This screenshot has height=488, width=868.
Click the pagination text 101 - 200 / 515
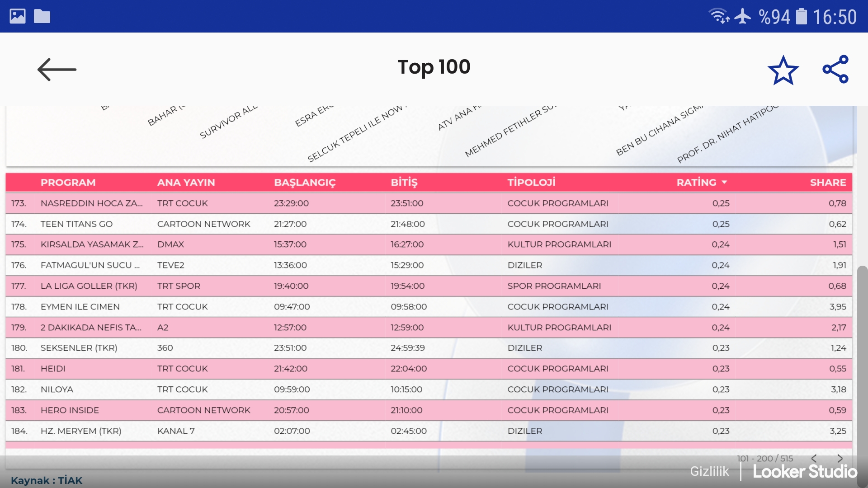pos(765,458)
